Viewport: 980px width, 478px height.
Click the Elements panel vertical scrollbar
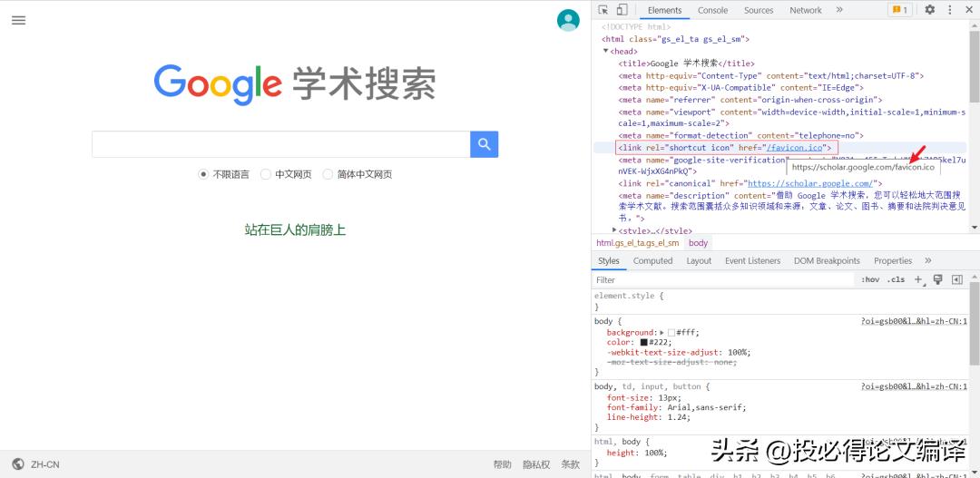(975, 65)
